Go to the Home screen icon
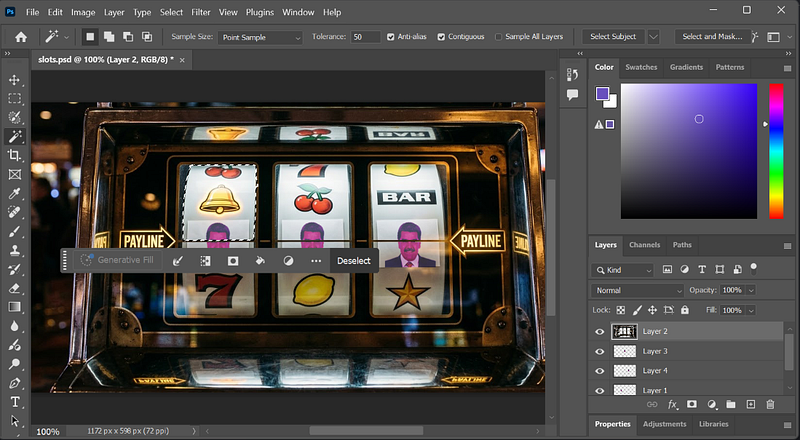 pyautogui.click(x=21, y=37)
